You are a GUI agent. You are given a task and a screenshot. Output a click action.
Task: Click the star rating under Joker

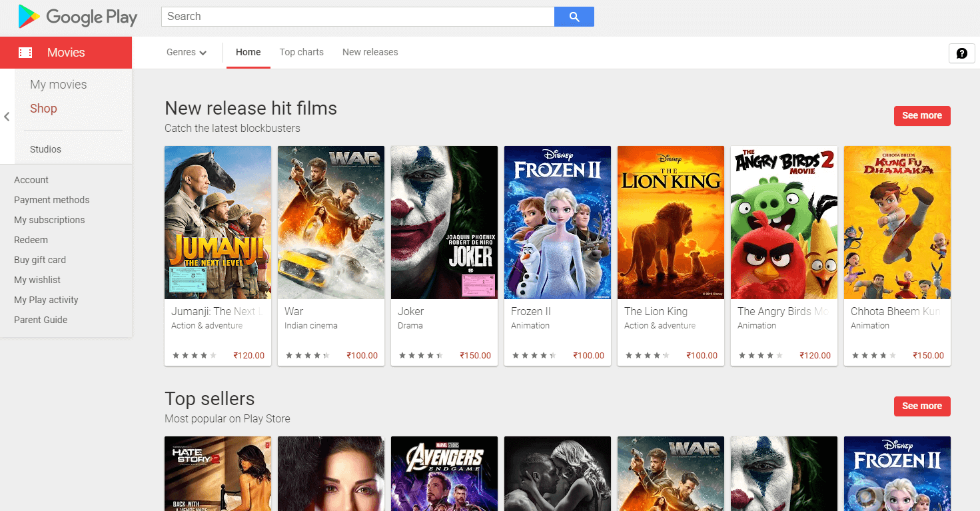click(420, 355)
